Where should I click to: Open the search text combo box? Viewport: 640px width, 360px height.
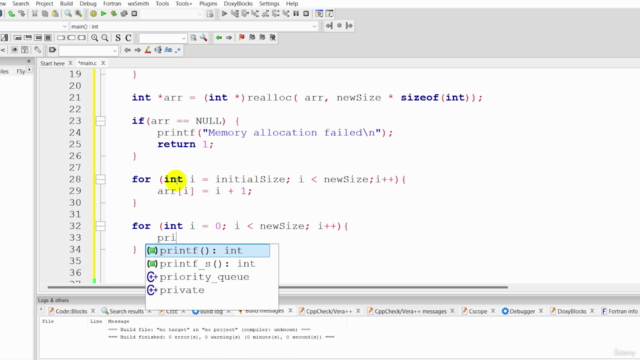click(162, 38)
